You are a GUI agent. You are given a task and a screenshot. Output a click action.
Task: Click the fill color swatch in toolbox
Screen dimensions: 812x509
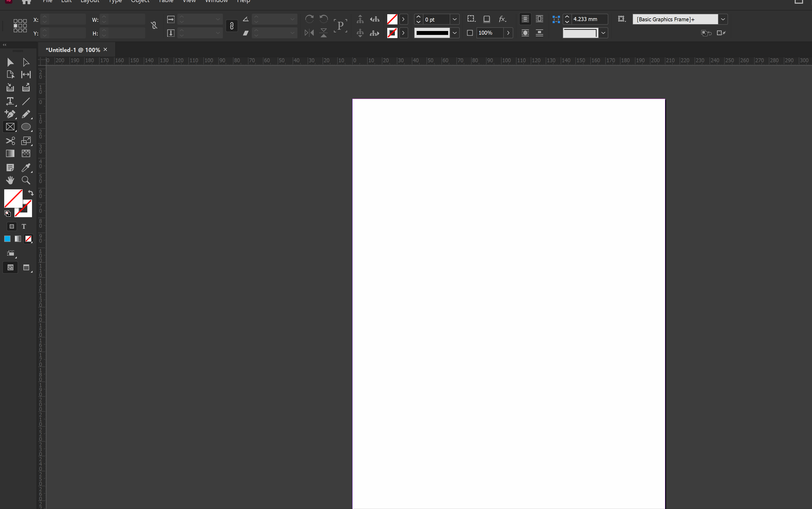(x=13, y=198)
